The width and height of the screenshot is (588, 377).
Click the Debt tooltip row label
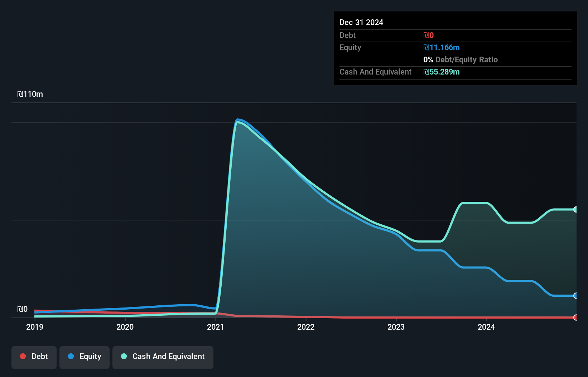[347, 35]
